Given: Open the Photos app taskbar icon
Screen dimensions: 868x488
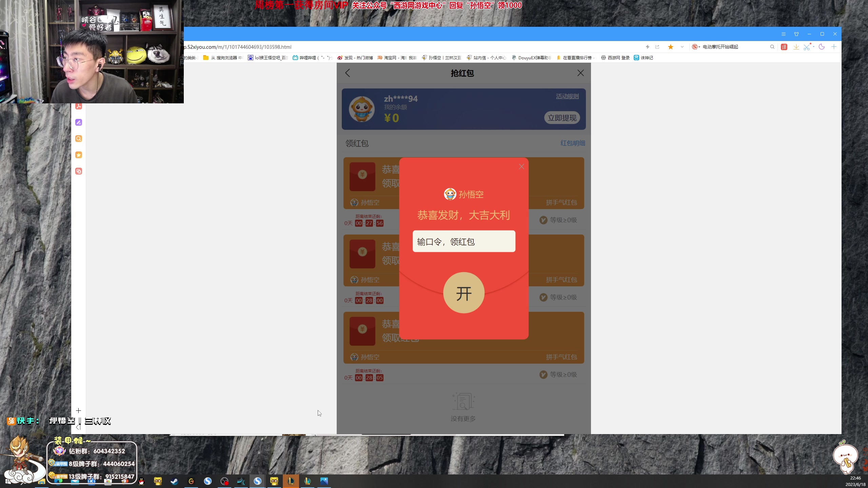Looking at the screenshot, I should (324, 481).
